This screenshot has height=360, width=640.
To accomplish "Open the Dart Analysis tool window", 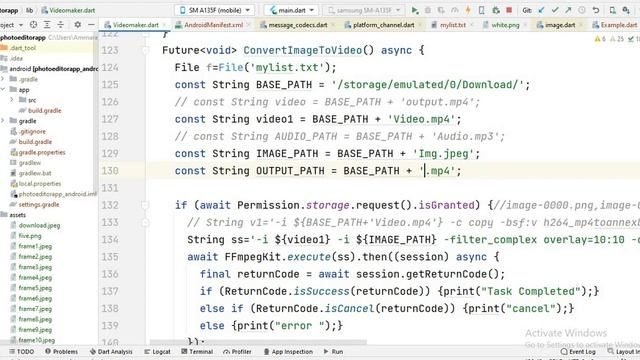I will (111, 351).
